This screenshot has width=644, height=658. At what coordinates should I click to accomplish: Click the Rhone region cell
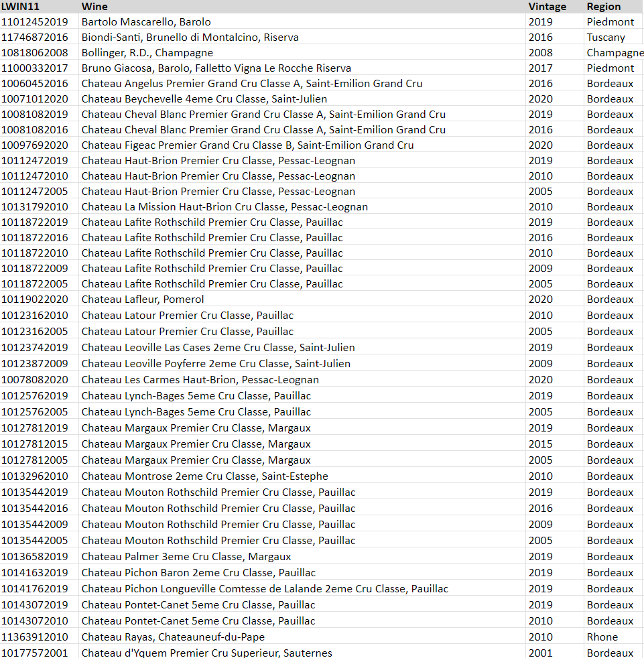(602, 637)
